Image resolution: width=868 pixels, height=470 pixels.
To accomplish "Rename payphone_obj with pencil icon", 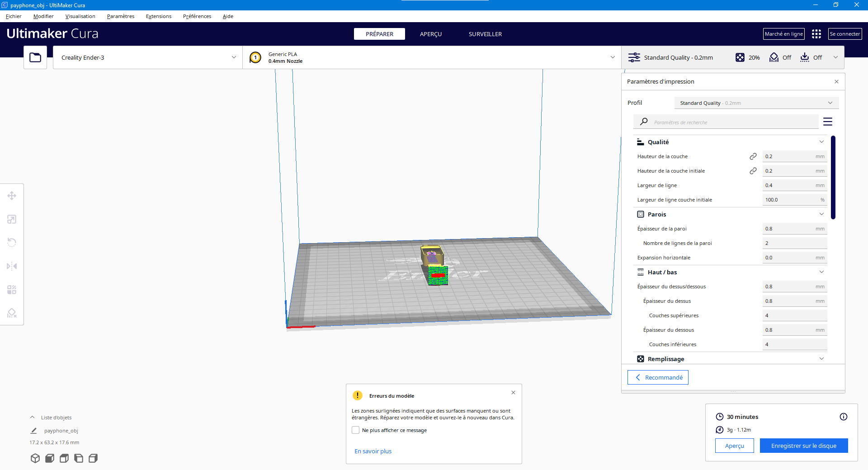I will (33, 431).
